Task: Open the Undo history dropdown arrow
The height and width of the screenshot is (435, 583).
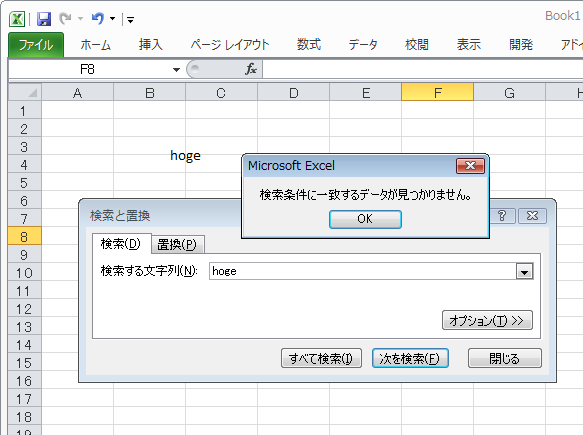Action: click(x=112, y=19)
